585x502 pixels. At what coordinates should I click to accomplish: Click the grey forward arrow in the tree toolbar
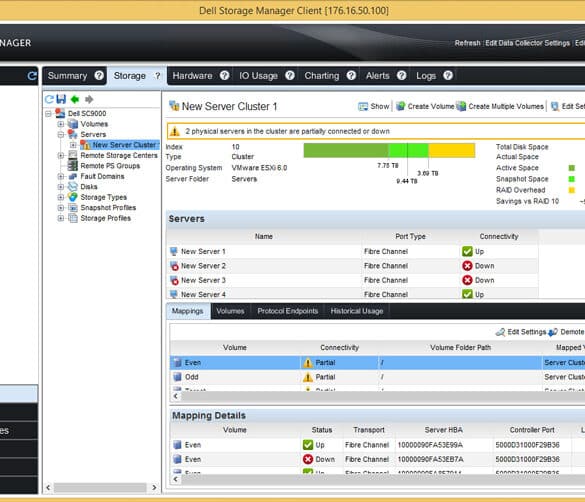tap(89, 99)
